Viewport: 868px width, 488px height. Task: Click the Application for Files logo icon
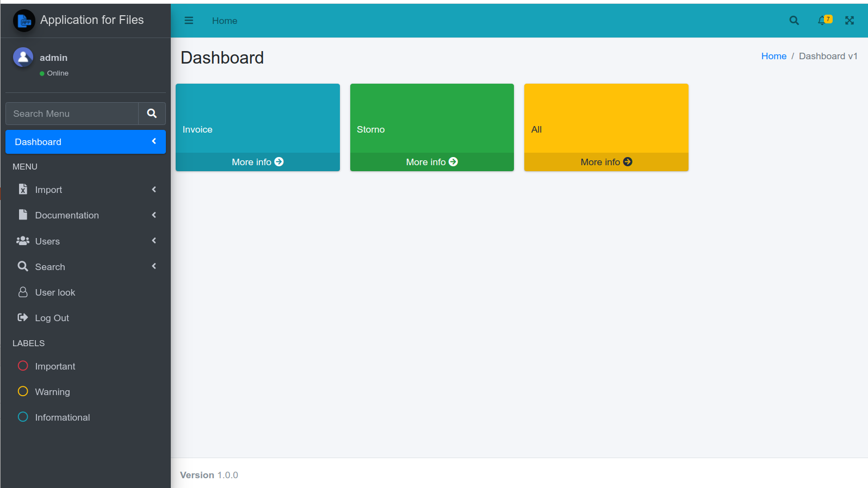24,21
